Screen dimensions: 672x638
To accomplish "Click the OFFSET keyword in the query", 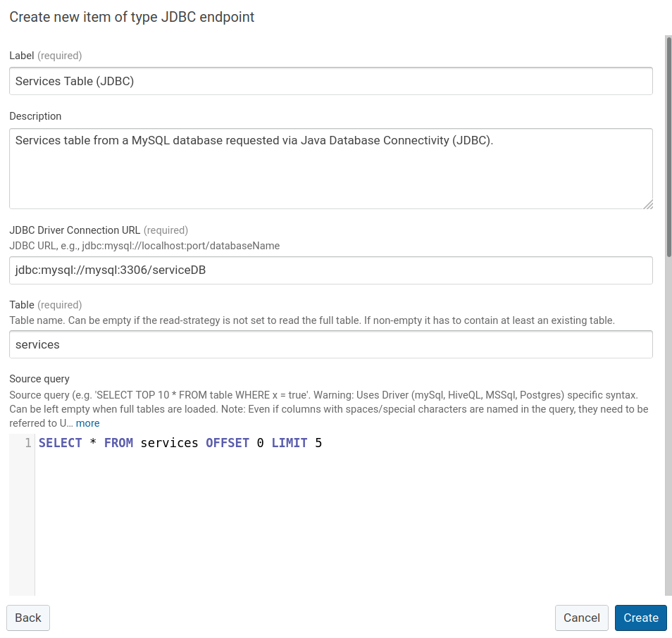I will click(x=227, y=442).
